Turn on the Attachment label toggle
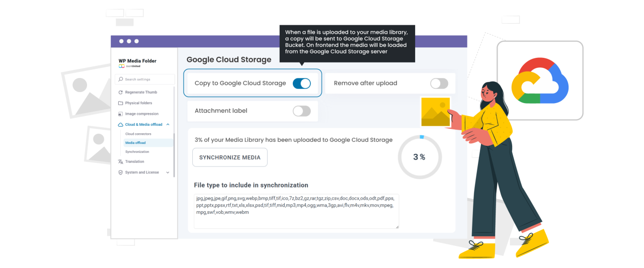The image size is (644, 268). click(x=301, y=111)
